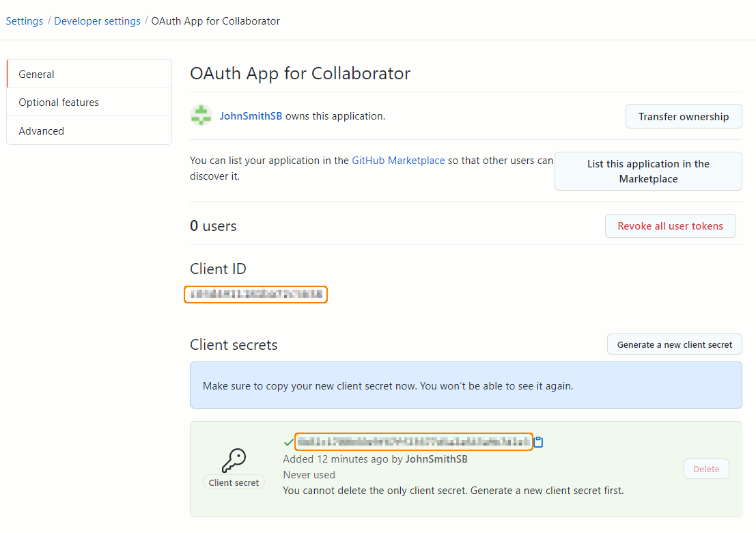This screenshot has height=533, width=756.
Task: Open the GitHub Marketplace link
Action: [x=398, y=160]
